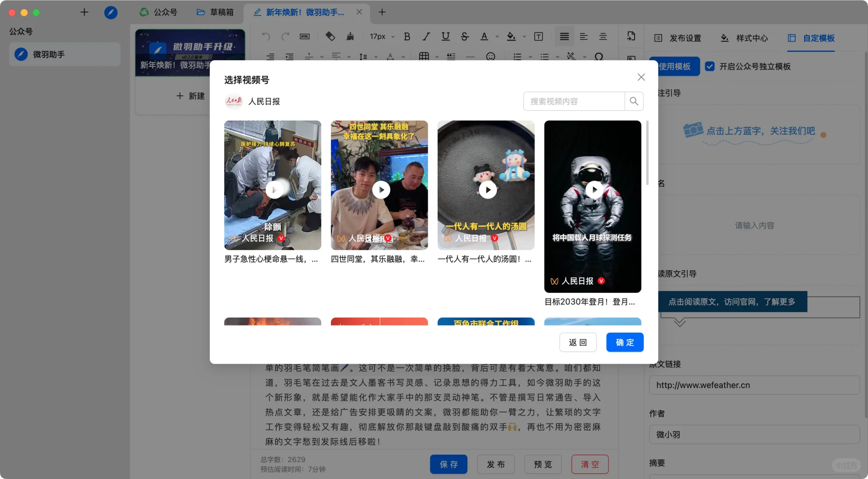Image resolution: width=868 pixels, height=479 pixels.
Task: Switch to the 草稿箱 tab
Action: click(x=216, y=12)
